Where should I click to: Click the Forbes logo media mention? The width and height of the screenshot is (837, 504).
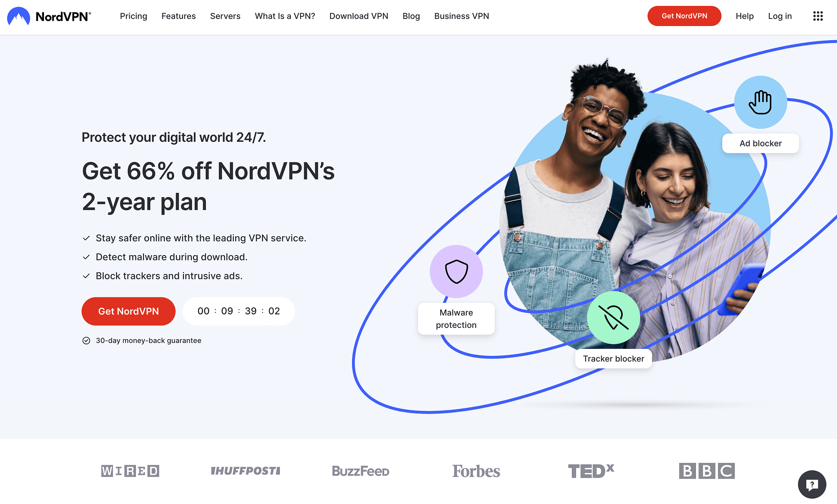pyautogui.click(x=476, y=471)
